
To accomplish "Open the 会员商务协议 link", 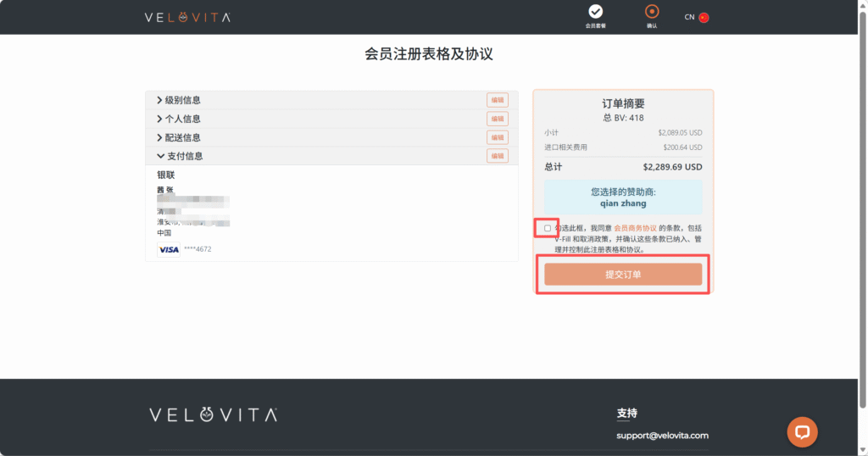I will (x=635, y=228).
